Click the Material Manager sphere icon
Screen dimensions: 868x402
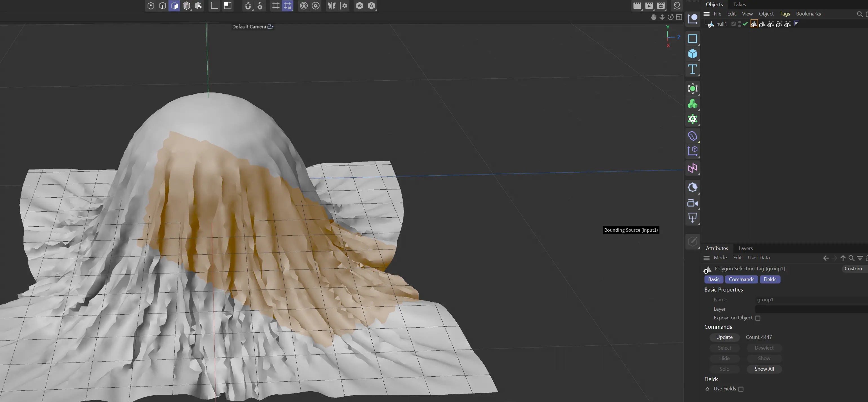677,6
